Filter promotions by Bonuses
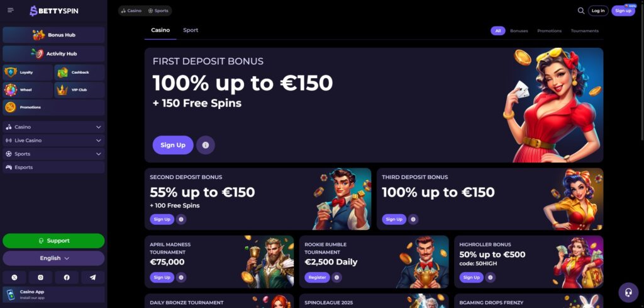 coord(519,31)
